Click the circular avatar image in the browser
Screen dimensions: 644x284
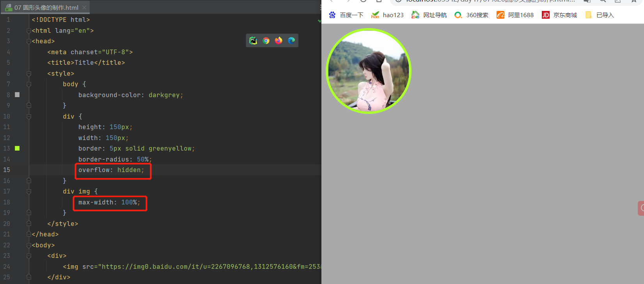(369, 71)
